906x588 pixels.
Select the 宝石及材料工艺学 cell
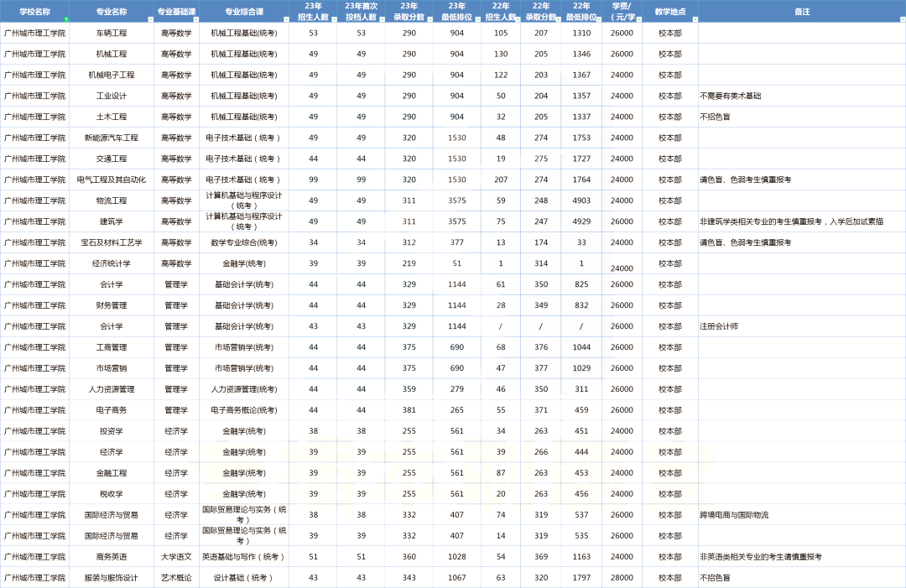(x=112, y=242)
